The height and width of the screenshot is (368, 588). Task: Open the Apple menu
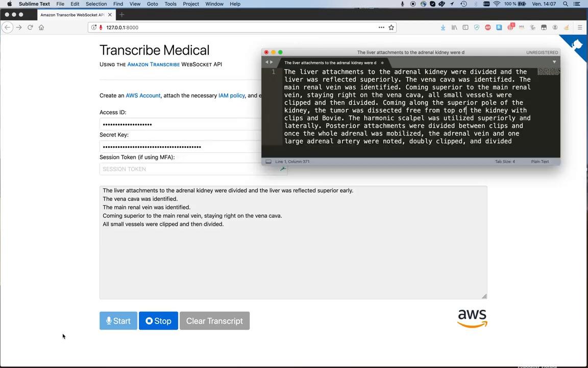[x=9, y=4]
